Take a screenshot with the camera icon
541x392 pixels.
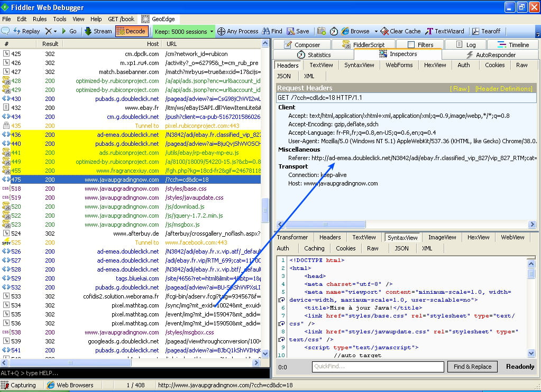point(322,31)
